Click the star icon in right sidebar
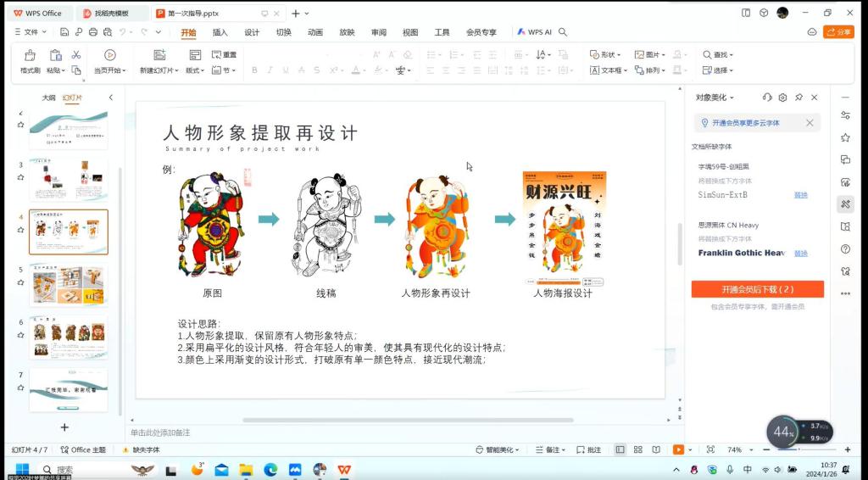The width and height of the screenshot is (868, 480). (845, 137)
